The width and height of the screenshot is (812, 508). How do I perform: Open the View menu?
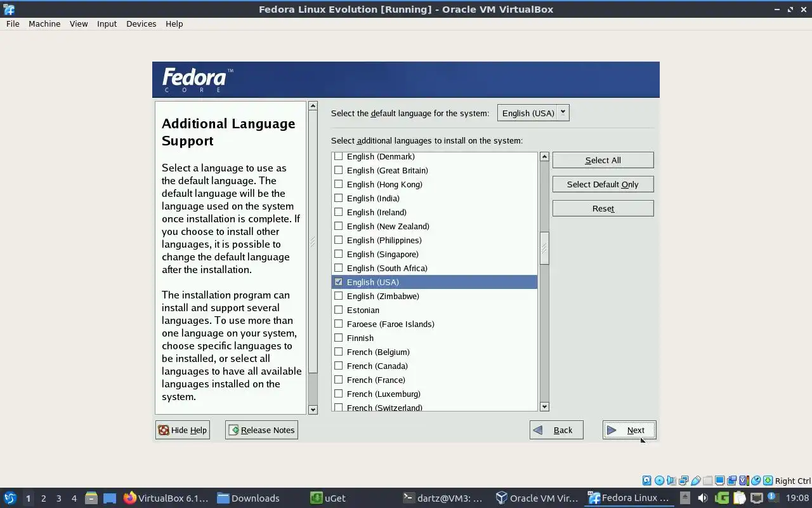pyautogui.click(x=79, y=23)
